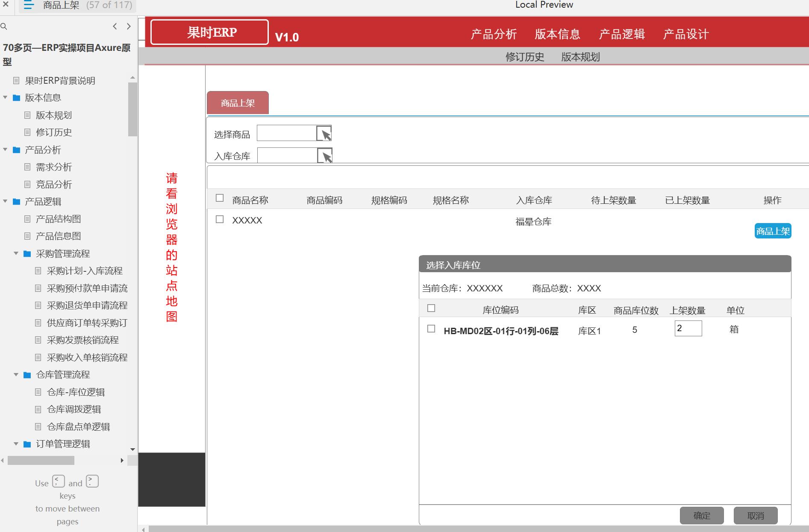Viewport: 809px width, 532px height.
Task: Open 产品分析 in top navigation
Action: click(x=494, y=34)
